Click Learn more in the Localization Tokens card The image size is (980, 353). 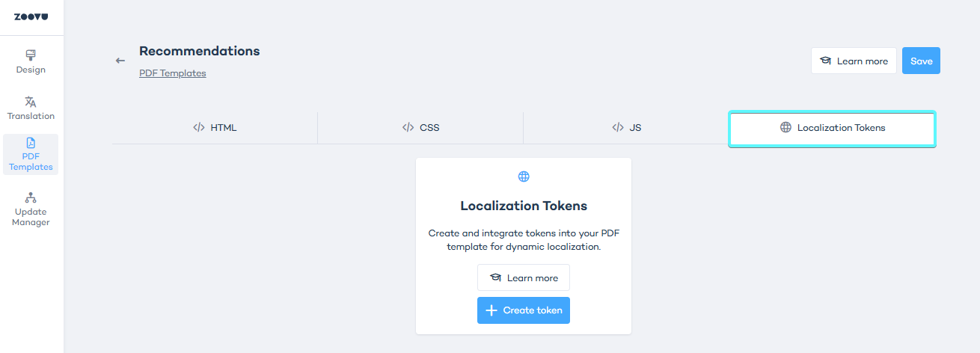524,277
